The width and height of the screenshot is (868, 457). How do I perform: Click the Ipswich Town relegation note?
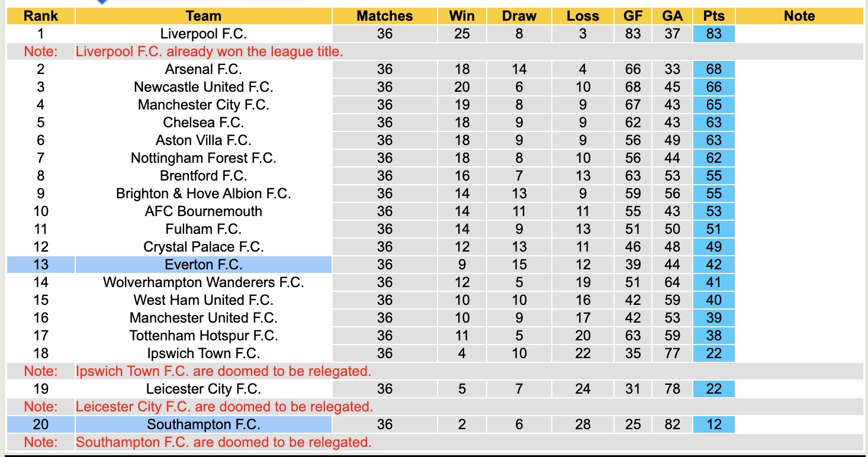point(223,371)
